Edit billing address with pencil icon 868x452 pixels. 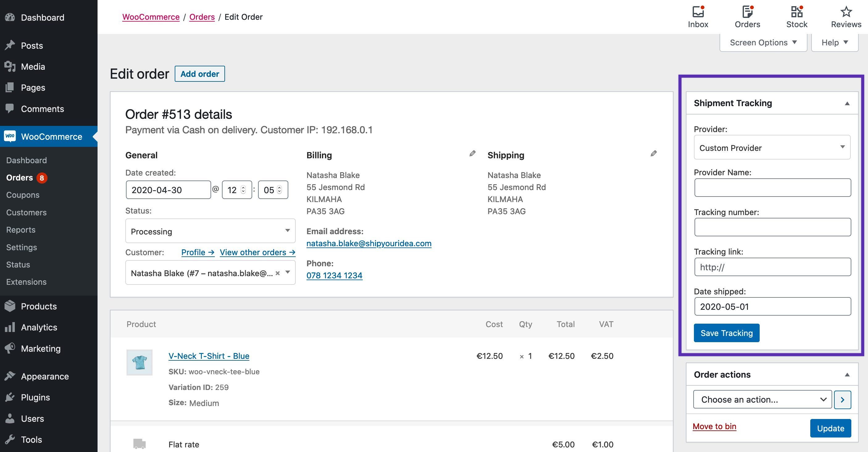(472, 154)
